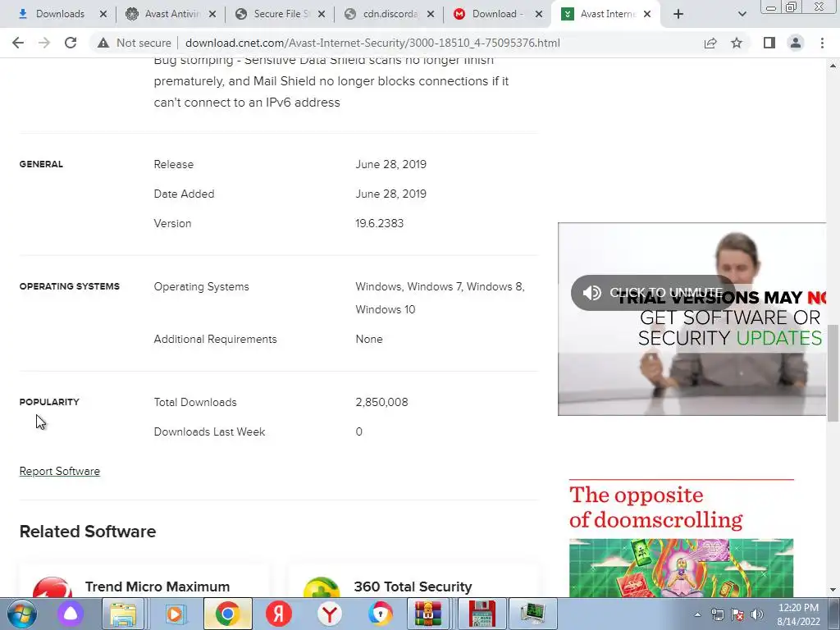Open the Action Center flag icon
The image size is (840, 630).
coord(737,614)
